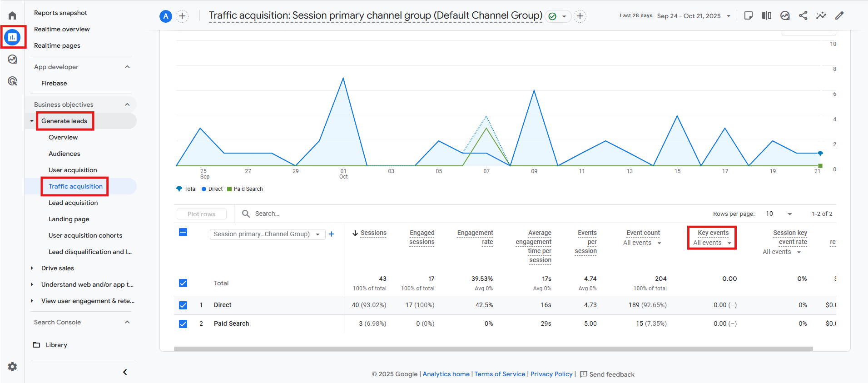This screenshot has width=868, height=383.
Task: Collapse the Business objectives section
Action: (x=127, y=104)
